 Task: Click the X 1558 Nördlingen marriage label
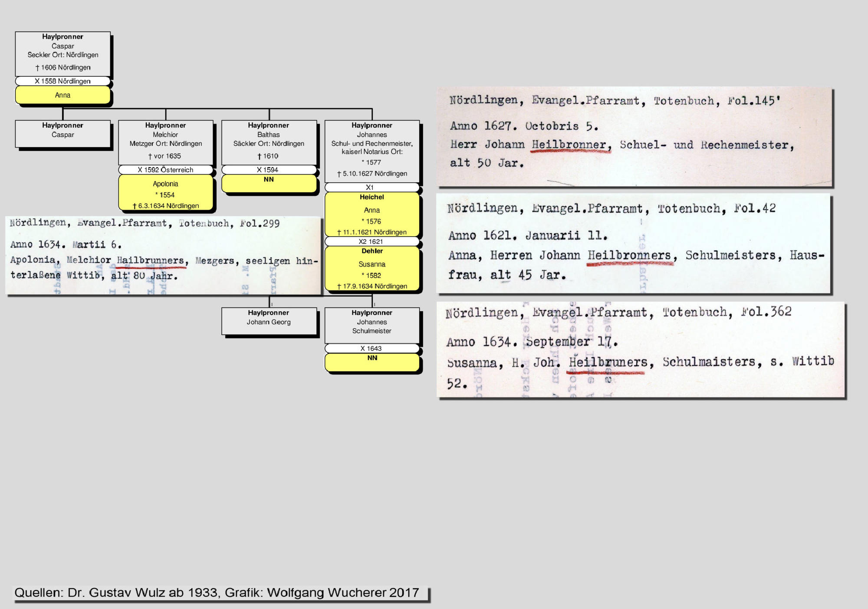pyautogui.click(x=63, y=81)
